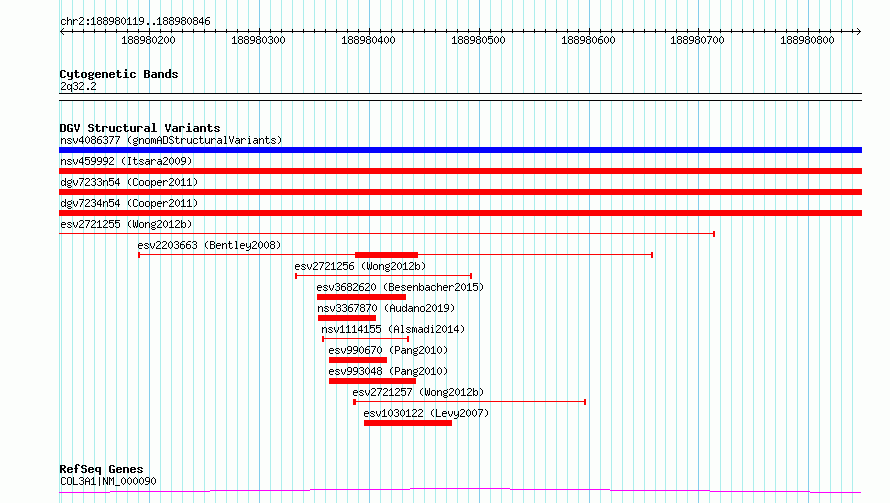Open esv2721256 (Wong2012b) variant label
The width and height of the screenshot is (890, 503).
(360, 266)
